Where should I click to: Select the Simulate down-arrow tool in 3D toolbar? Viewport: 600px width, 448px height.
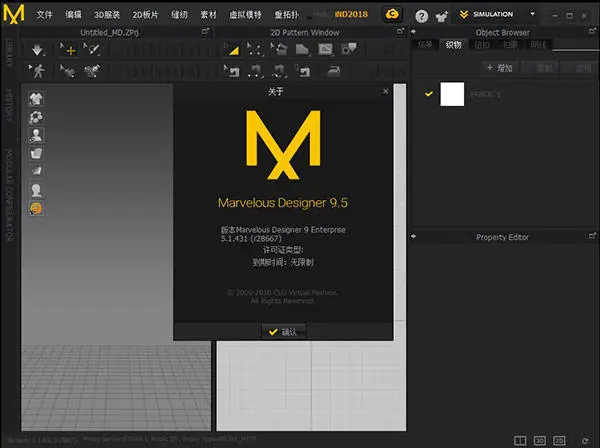tap(38, 49)
